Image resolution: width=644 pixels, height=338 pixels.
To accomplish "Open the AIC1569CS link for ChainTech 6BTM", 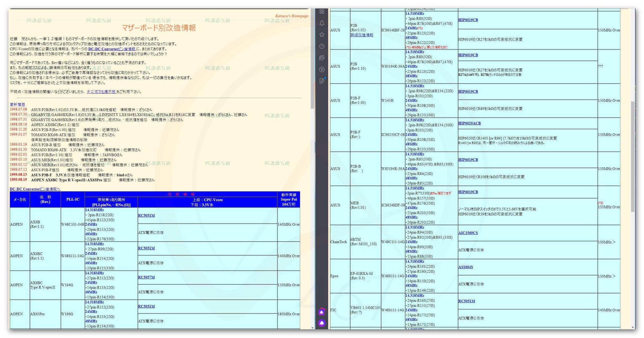I will click(468, 233).
